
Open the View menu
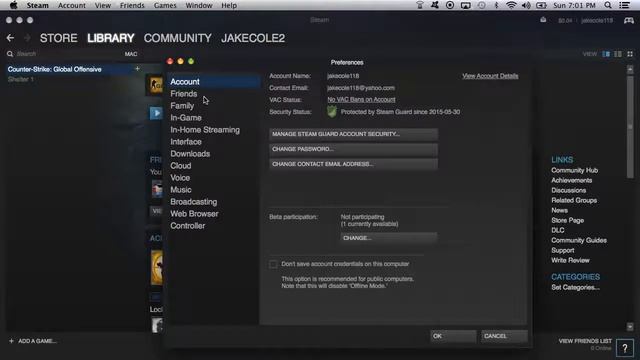point(102,5)
